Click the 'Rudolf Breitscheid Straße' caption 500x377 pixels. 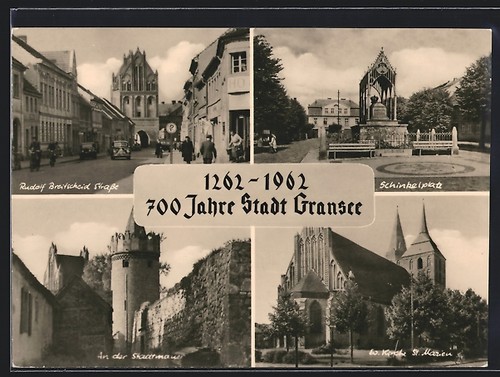tap(69, 186)
